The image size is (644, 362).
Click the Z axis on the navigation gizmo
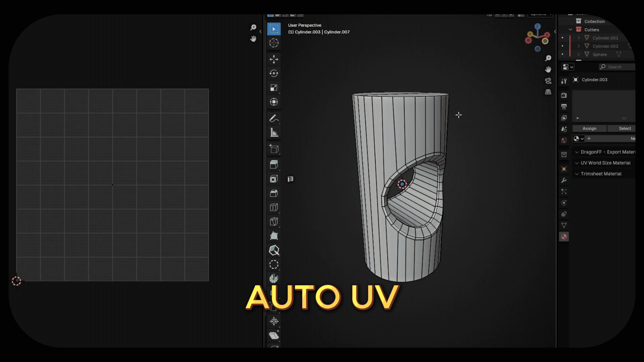538,26
